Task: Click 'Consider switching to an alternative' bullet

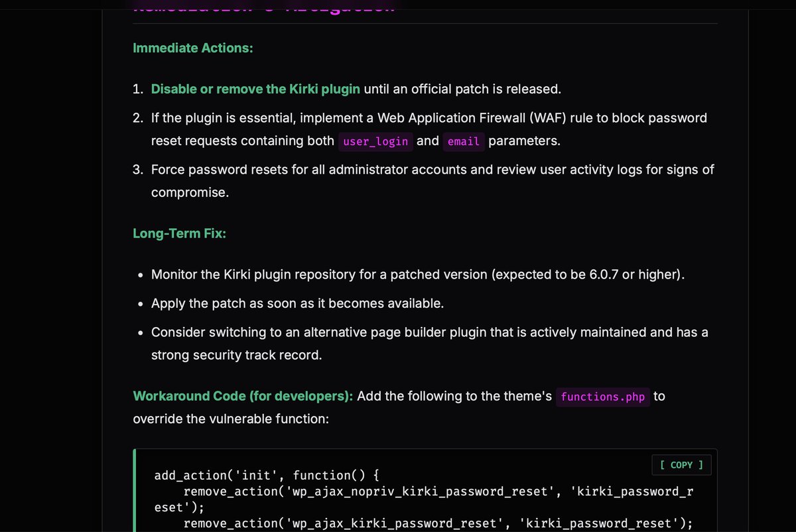Action: [430, 344]
